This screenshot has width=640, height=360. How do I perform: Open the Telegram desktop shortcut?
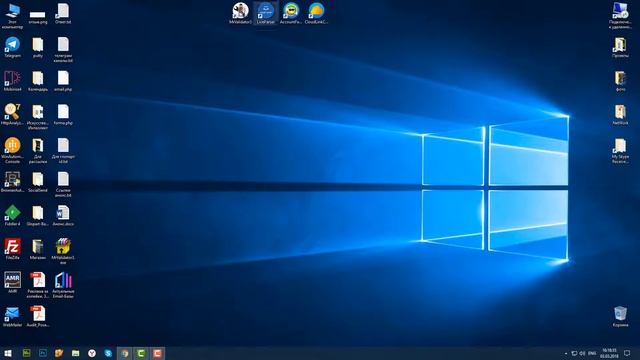click(12, 45)
